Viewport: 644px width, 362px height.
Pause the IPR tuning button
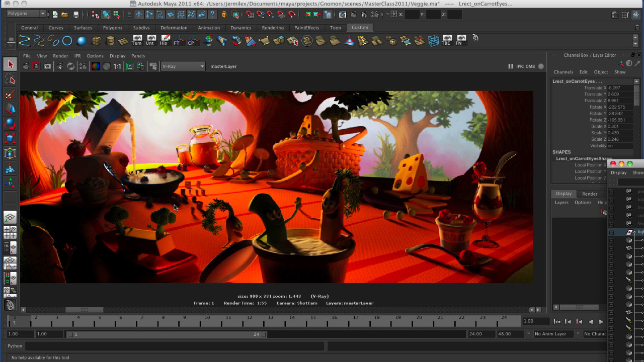510,66
